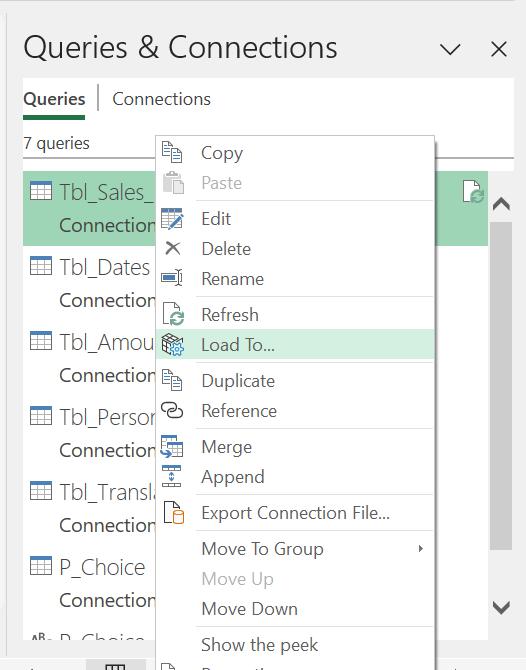Click the Merge tables icon

(172, 447)
